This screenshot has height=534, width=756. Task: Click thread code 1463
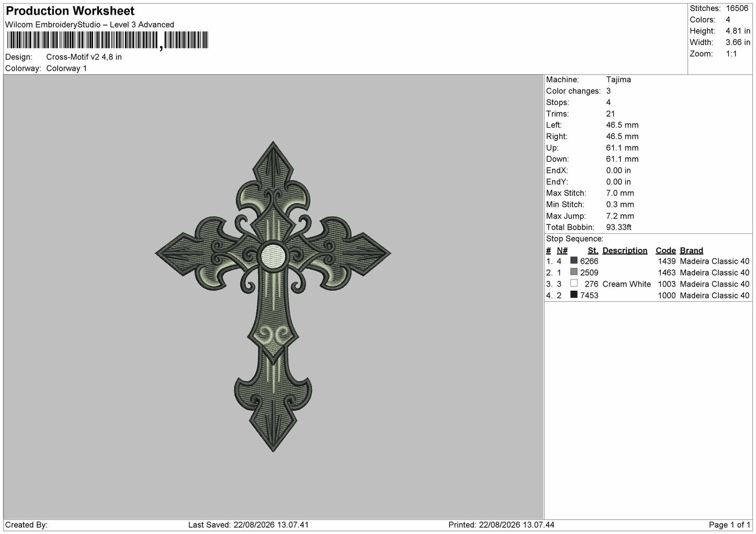(x=667, y=272)
